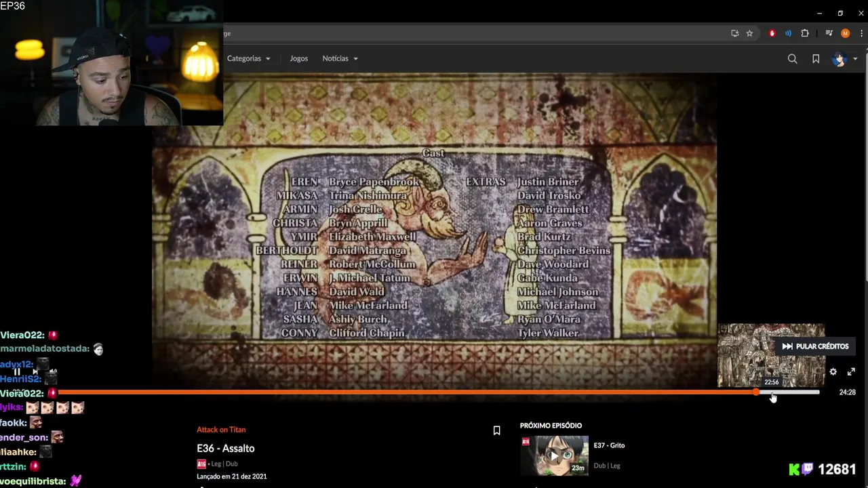Viewport: 868px width, 488px height.
Task: Expand the Categorias dropdown menu
Action: (x=248, y=58)
